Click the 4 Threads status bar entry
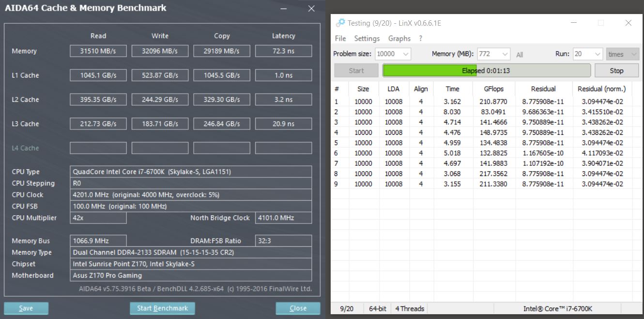This screenshot has height=319, width=644. coord(410,309)
